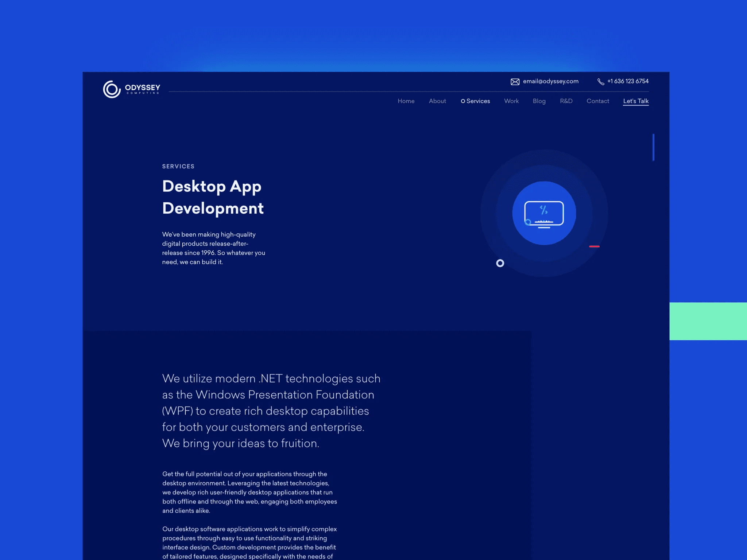Viewport: 747px width, 560px height.
Task: Click the Odyssey Computing spiral logo icon
Action: 112,89
